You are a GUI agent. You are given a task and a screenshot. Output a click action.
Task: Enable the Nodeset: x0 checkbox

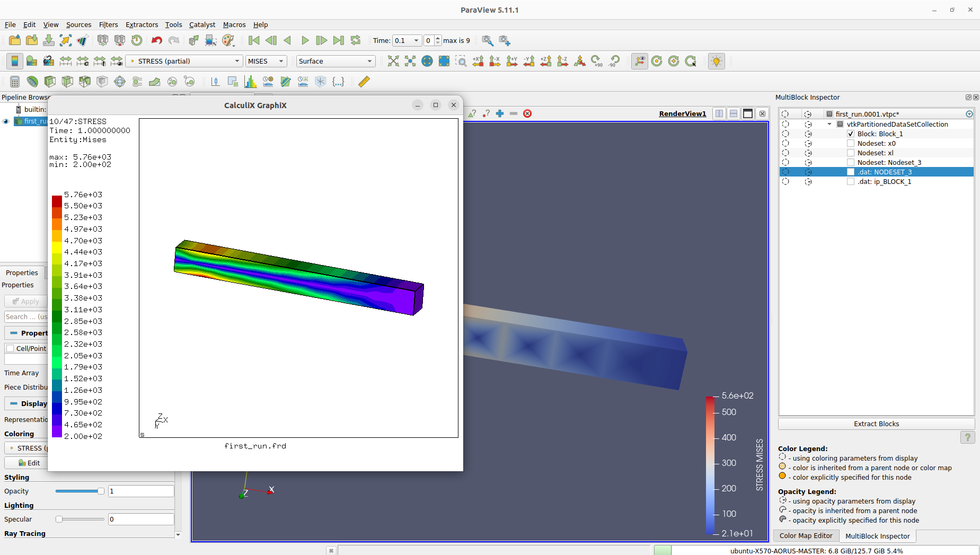point(851,144)
